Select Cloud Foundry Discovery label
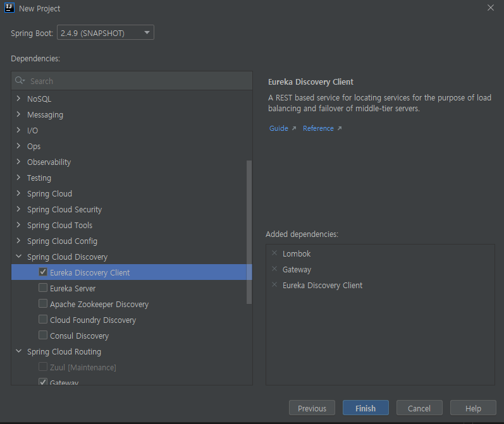 click(93, 320)
